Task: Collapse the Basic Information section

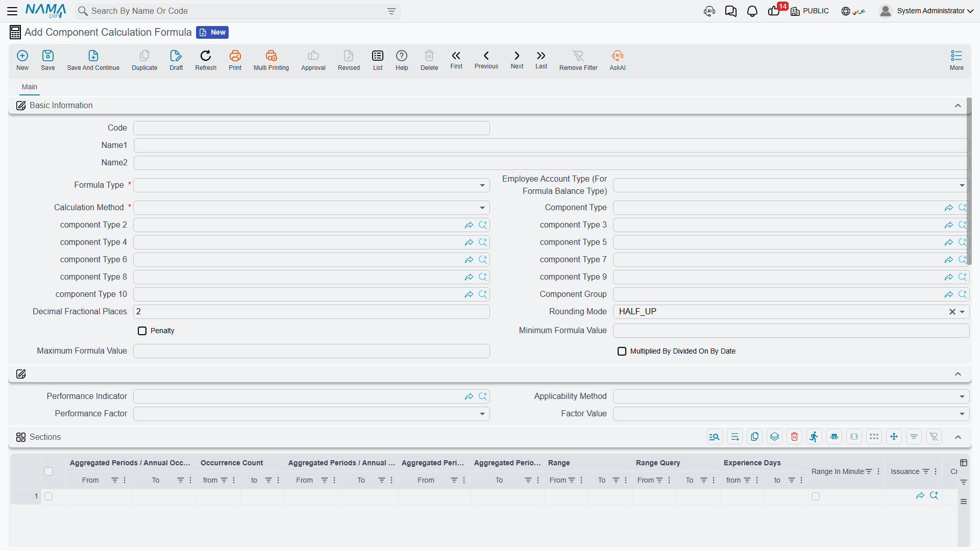Action: click(958, 106)
